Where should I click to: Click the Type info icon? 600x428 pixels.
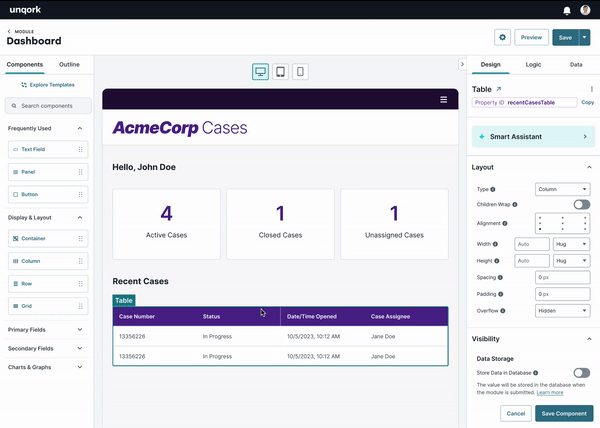[x=493, y=189]
